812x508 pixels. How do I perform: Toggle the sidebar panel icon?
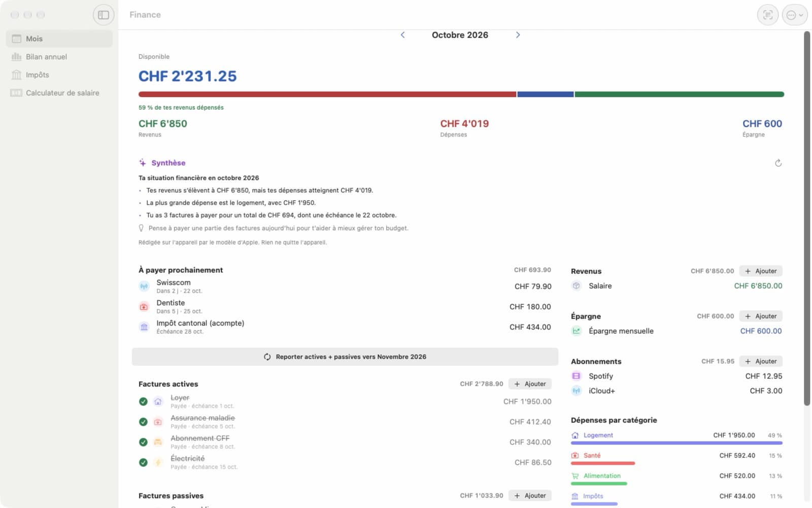104,15
